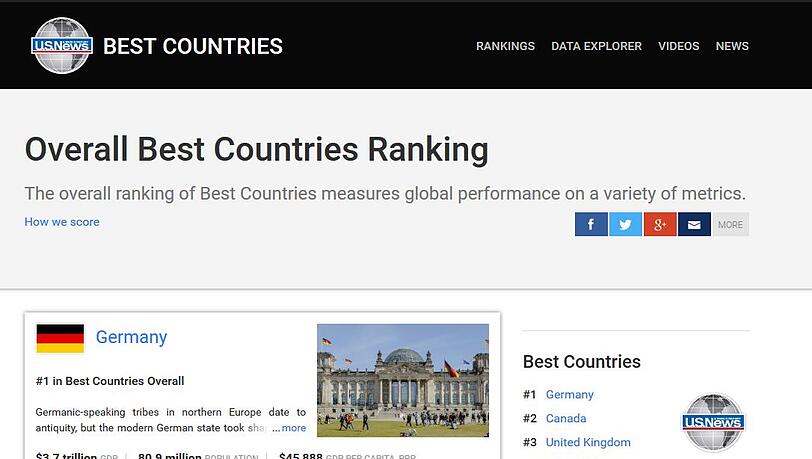Screen dimensions: 812x459
Task: Open the MORE sharing options button
Action: tap(730, 224)
